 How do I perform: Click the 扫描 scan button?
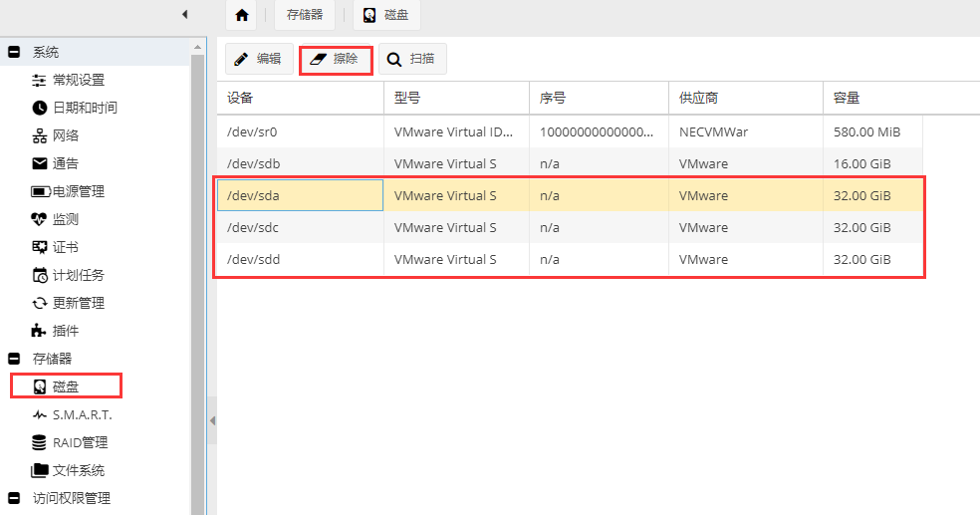(412, 59)
